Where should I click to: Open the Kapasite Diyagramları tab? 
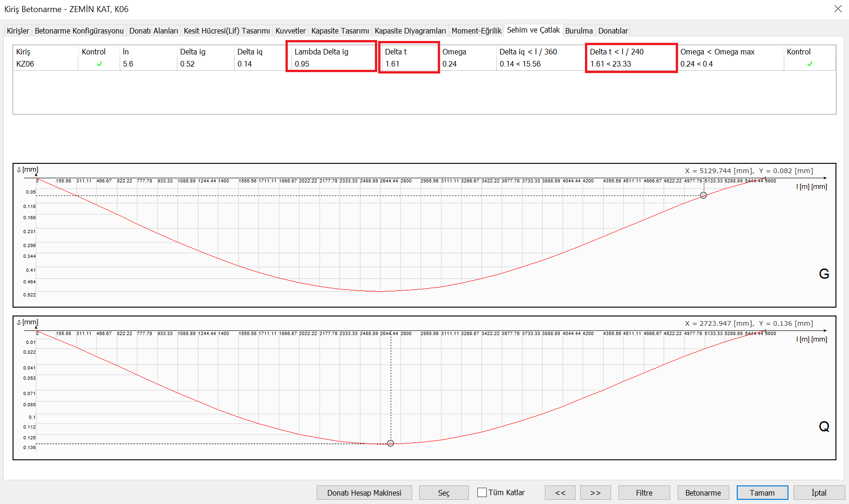point(410,31)
